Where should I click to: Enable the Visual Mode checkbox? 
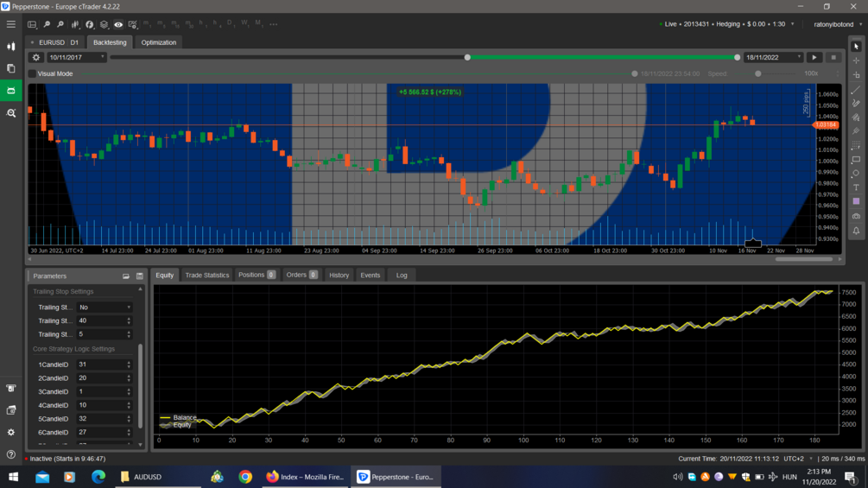32,73
